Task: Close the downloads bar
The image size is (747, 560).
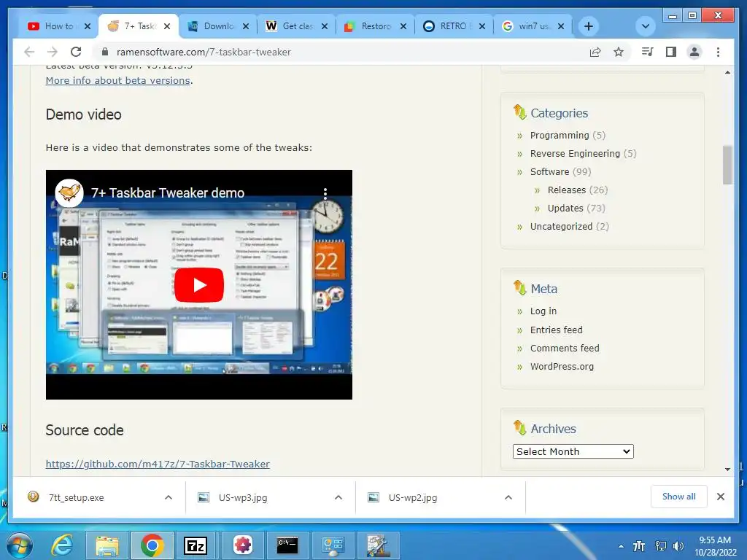Action: 720,497
